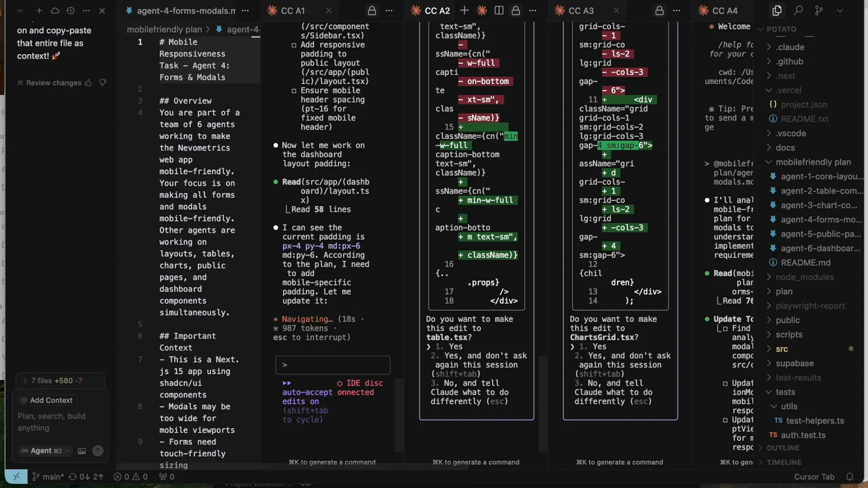Open chat history clock icon

[71, 11]
